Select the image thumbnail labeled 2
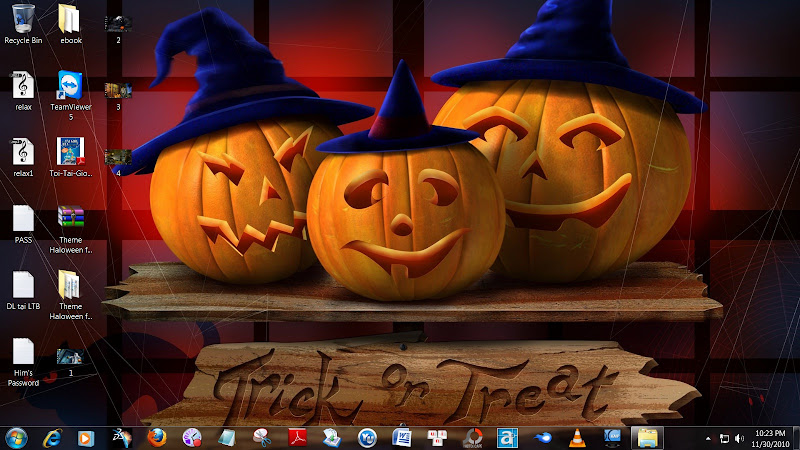The image size is (800, 450). [x=118, y=23]
